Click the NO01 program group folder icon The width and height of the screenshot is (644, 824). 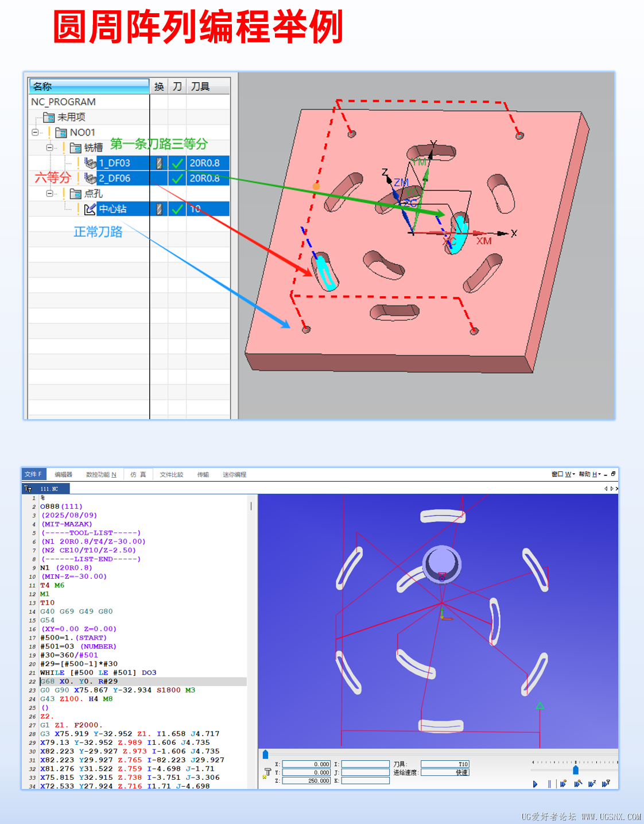tap(61, 133)
